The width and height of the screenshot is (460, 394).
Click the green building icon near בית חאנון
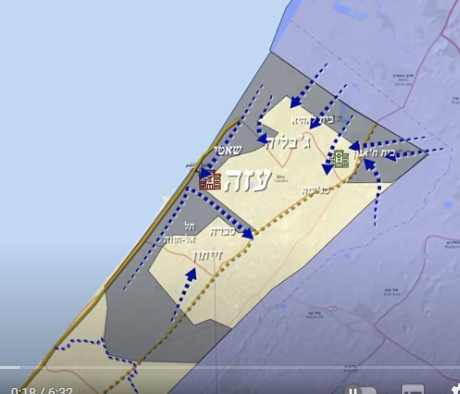click(341, 159)
